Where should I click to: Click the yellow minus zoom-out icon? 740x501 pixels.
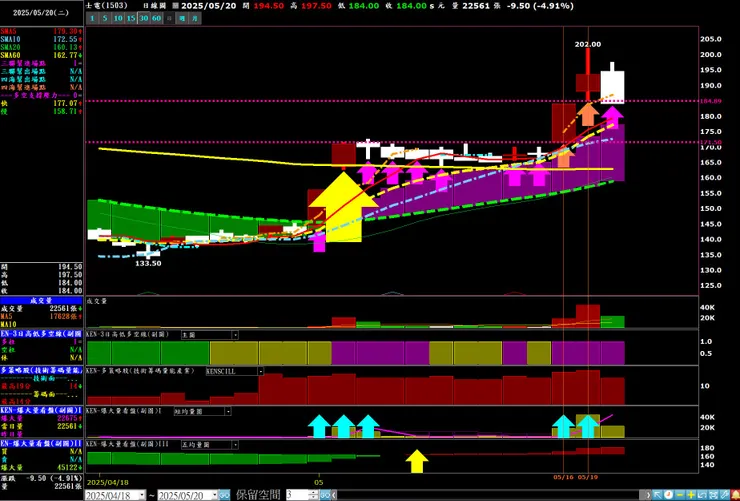(680, 495)
